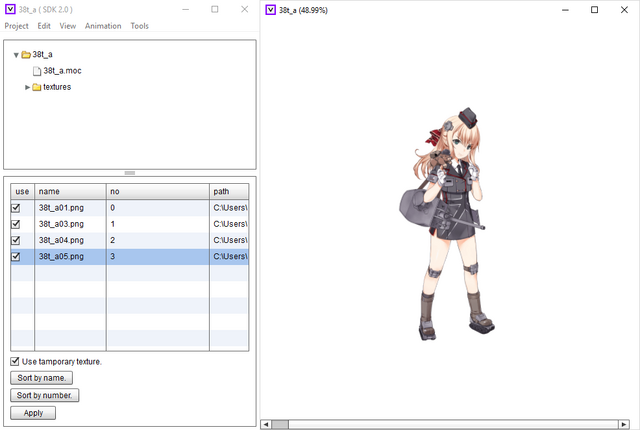Uncheck use box for 38t_a01.png

16,208
